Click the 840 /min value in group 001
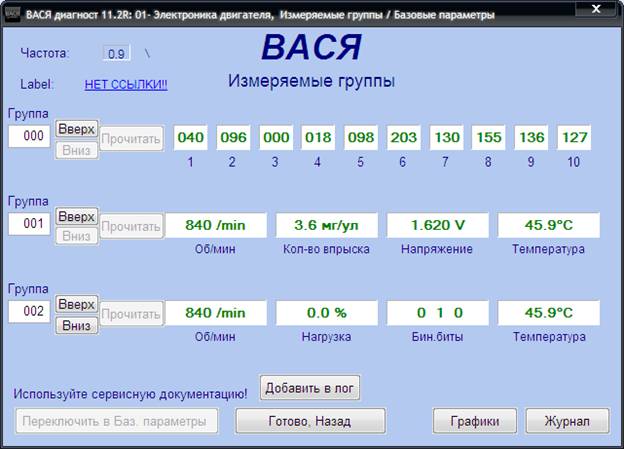Image resolution: width=624 pixels, height=449 pixels. click(216, 225)
